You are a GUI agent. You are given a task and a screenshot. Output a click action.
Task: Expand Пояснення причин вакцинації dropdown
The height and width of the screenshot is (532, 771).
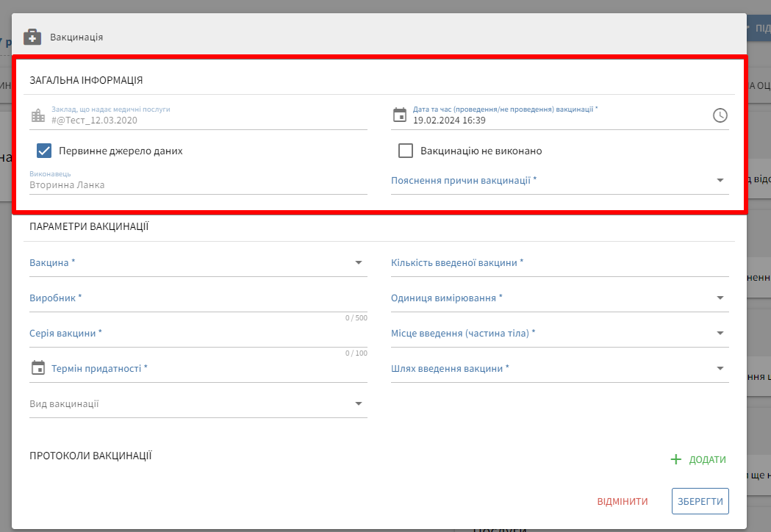(x=720, y=180)
